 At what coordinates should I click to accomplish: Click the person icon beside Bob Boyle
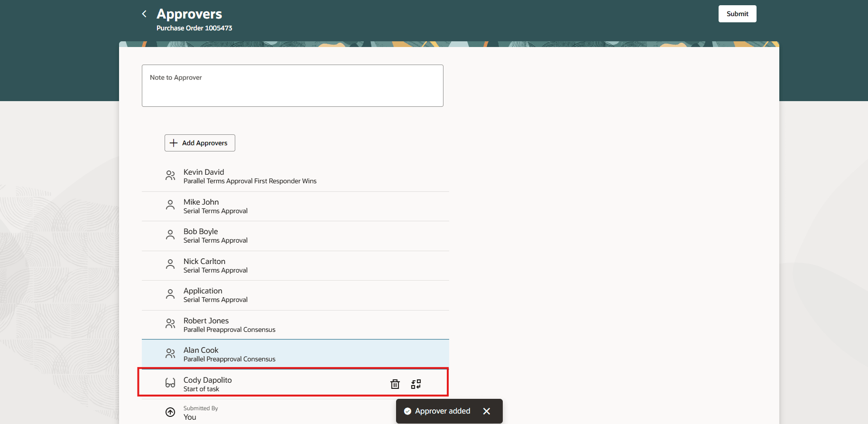point(170,235)
